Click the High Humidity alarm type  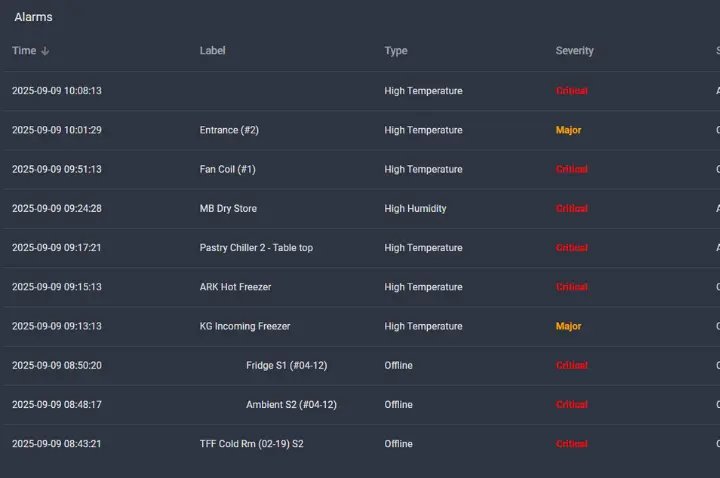pyautogui.click(x=415, y=209)
